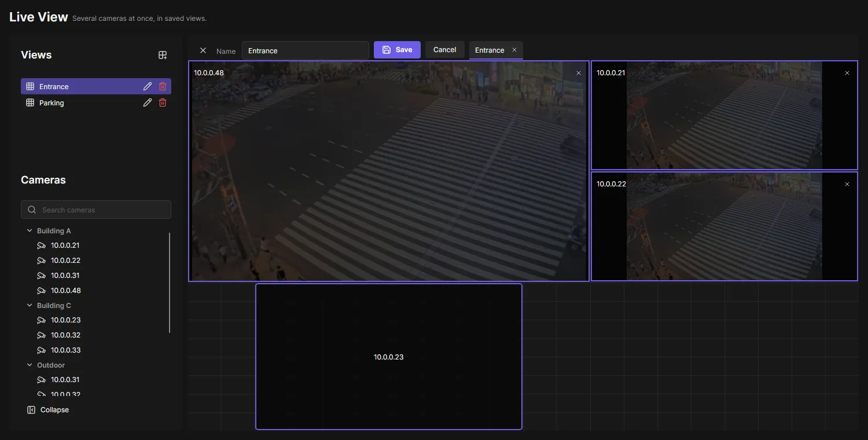868x440 pixels.
Task: Delete the Entrance view using its trash icon
Action: (x=163, y=86)
